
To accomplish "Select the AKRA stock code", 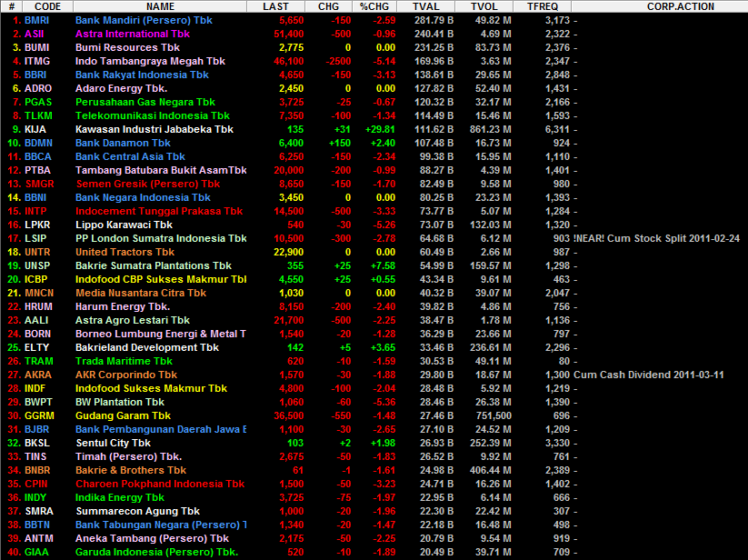I will (x=38, y=375).
